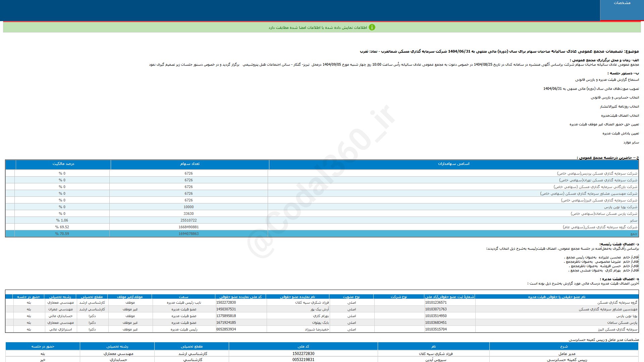644x362 pixels.
Task: Click the green signature-match notification bar text
Action: pyautogui.click(x=317, y=27)
